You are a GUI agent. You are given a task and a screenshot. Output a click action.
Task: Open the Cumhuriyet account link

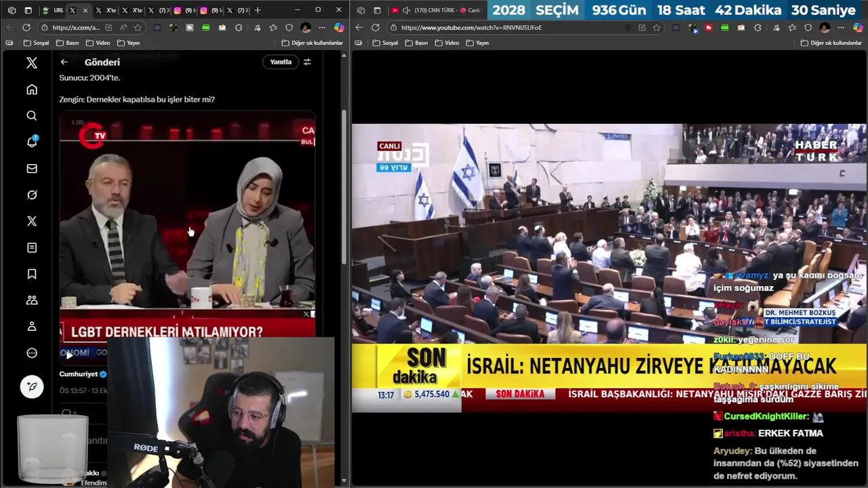coord(79,374)
